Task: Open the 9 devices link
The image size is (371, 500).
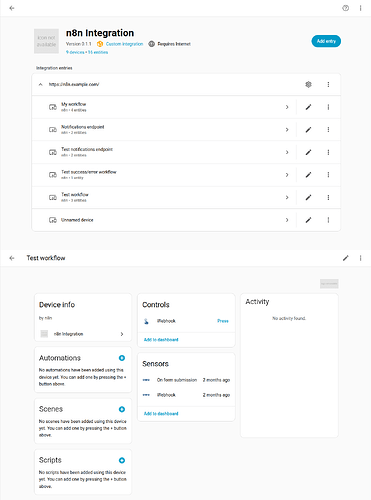Action: coord(75,52)
